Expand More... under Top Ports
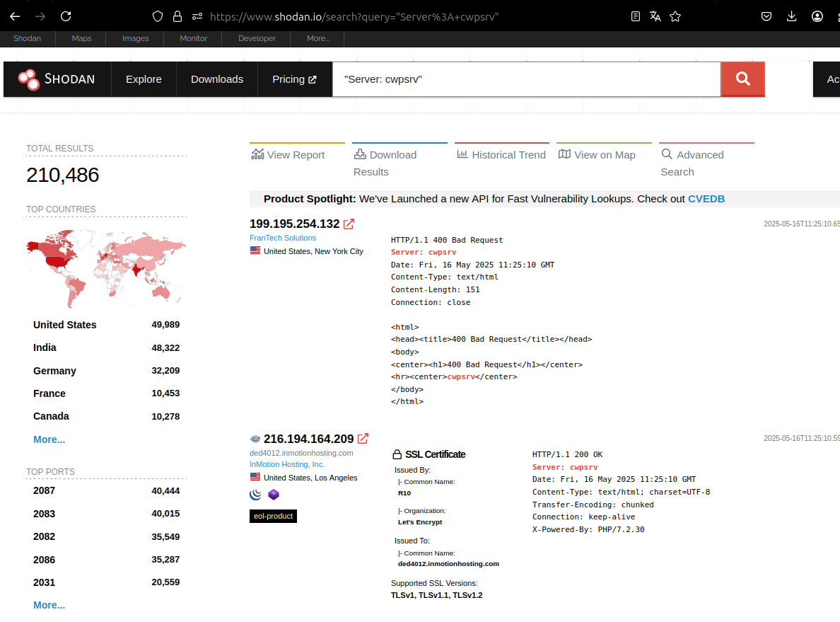Viewport: 840px width, 622px height. [49, 606]
